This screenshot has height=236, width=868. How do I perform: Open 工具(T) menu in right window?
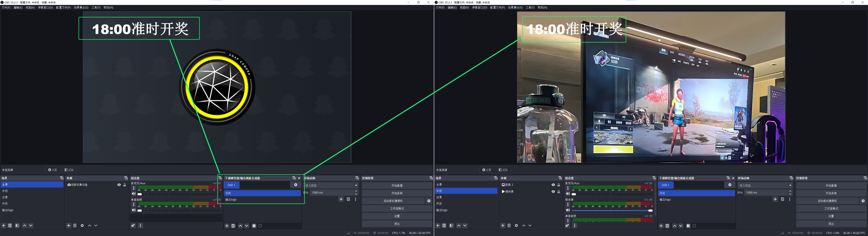coord(530,7)
